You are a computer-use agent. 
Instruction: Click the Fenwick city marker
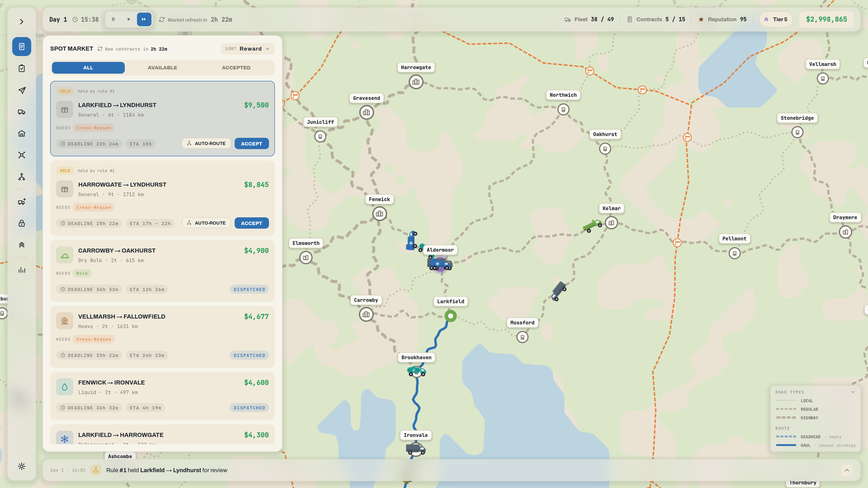coord(380,214)
